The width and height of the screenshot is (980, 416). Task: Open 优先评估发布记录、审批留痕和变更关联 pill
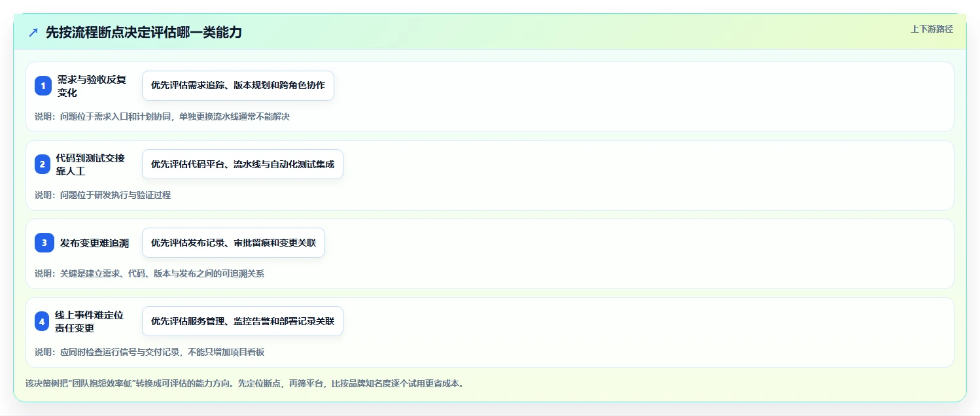(234, 243)
